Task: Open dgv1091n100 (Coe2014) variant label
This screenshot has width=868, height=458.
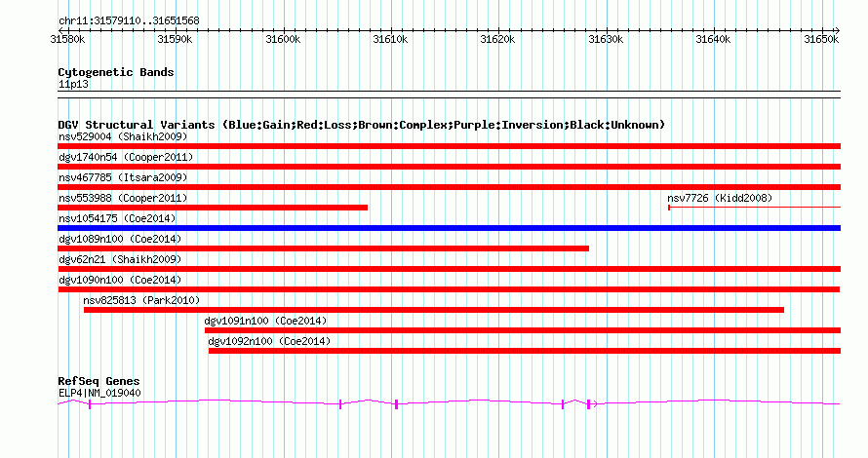Action: [265, 321]
